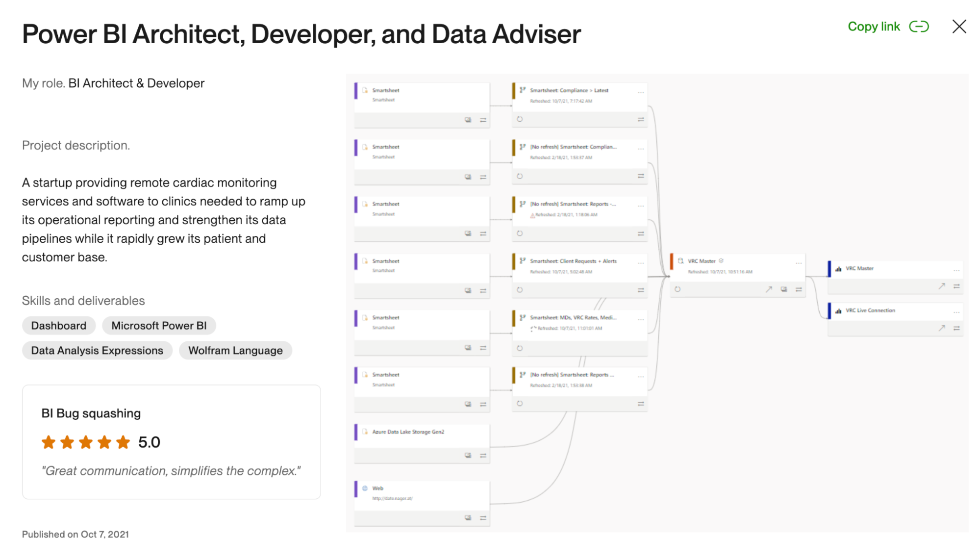Open the BI Bug squashing review title
The width and height of the screenshot is (980, 539).
[x=91, y=413]
